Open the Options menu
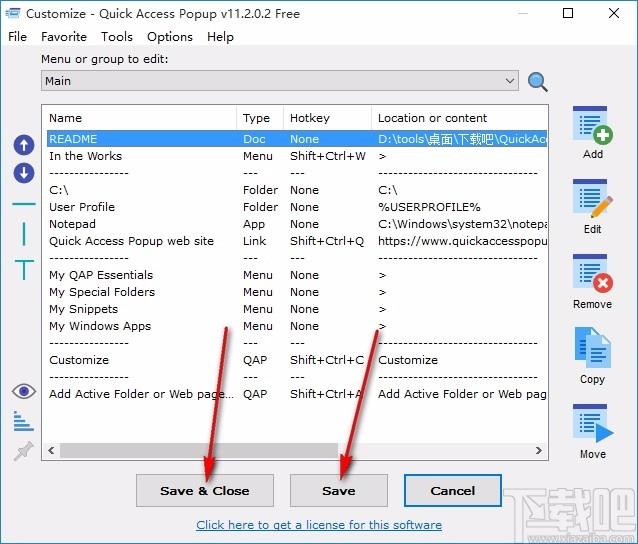The height and width of the screenshot is (544, 638). [x=170, y=37]
